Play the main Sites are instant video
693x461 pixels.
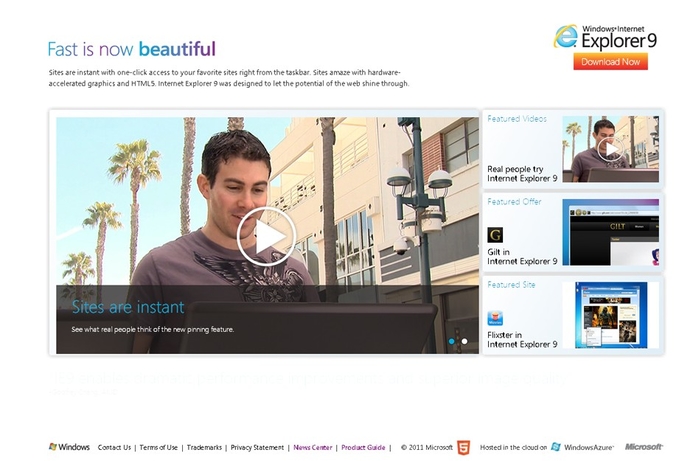click(266, 236)
